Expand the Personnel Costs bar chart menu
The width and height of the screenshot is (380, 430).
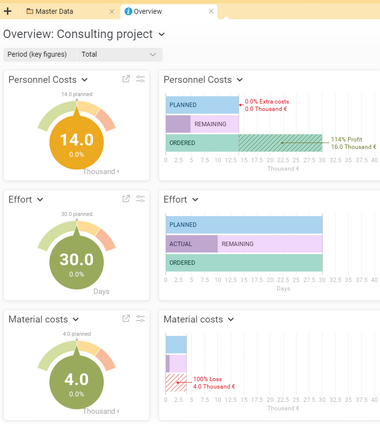(240, 80)
